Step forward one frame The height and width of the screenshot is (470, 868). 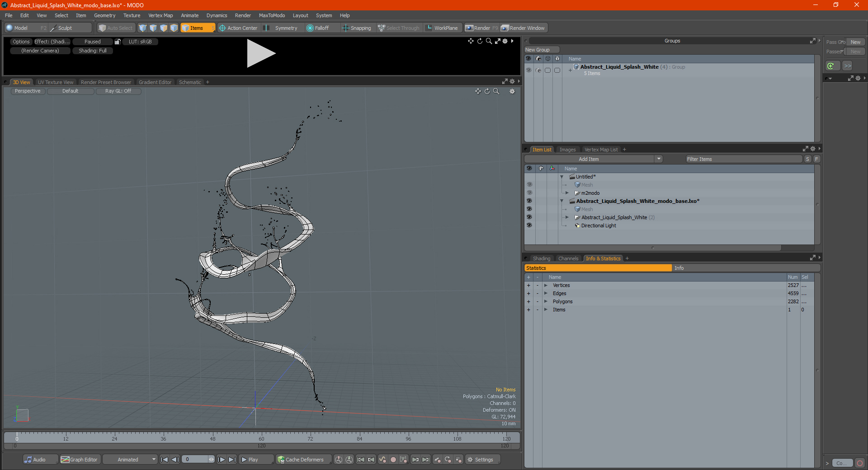click(x=221, y=460)
